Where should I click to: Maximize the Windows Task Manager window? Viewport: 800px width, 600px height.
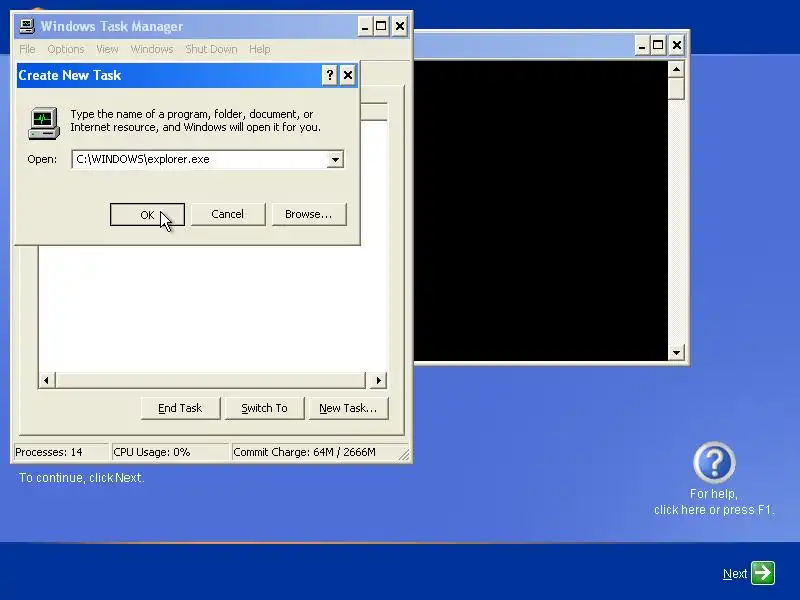tap(381, 27)
